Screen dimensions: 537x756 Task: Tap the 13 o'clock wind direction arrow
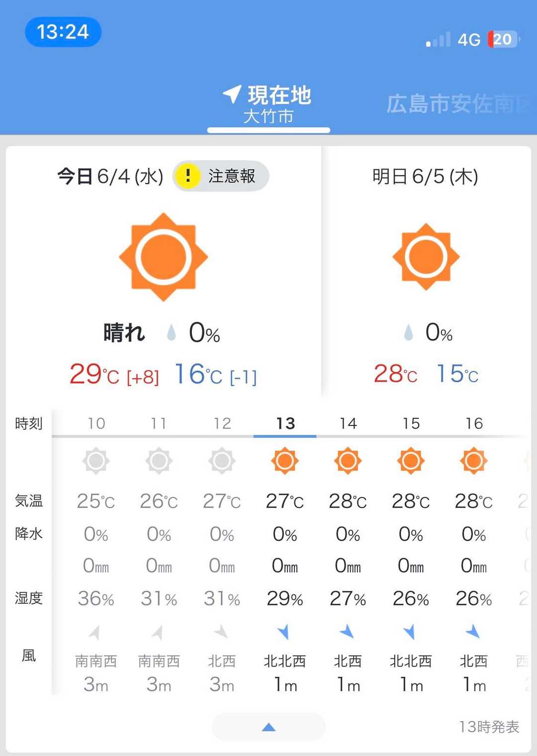(x=284, y=632)
